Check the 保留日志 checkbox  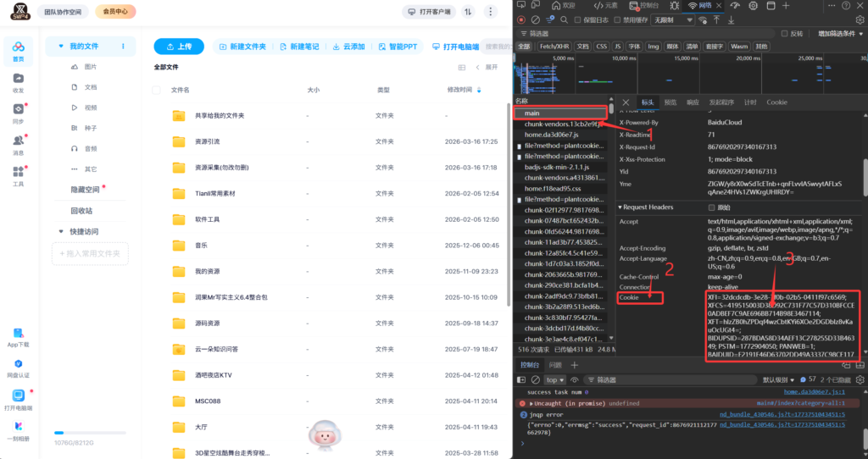[x=577, y=20]
